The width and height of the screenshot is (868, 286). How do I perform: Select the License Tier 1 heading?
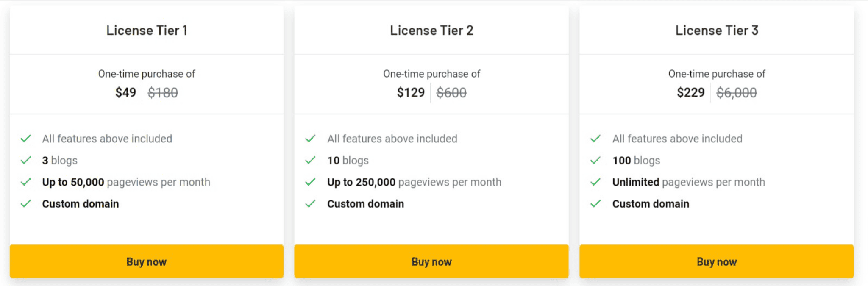pyautogui.click(x=147, y=31)
